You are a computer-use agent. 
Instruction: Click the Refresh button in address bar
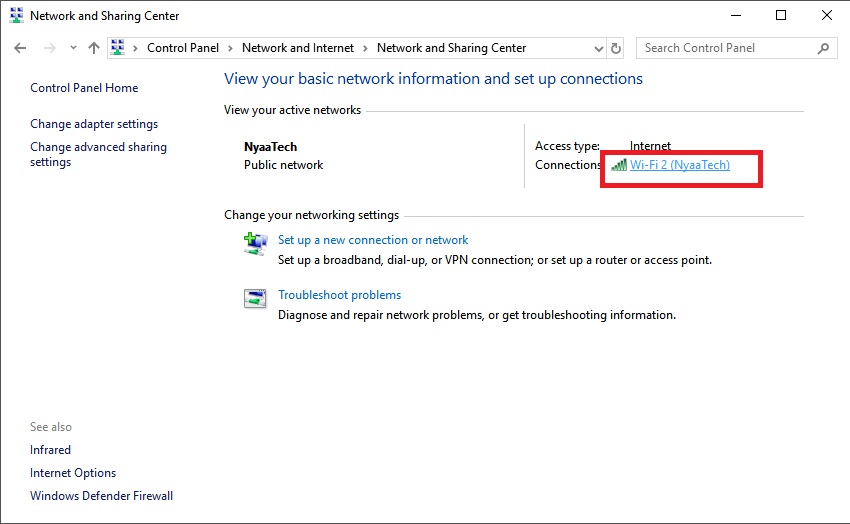point(616,48)
